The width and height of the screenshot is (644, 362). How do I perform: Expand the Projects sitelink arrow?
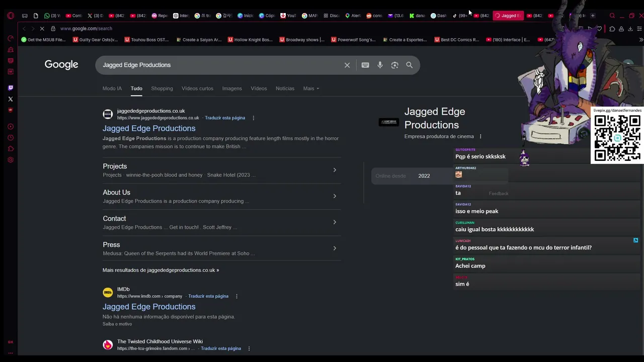click(335, 170)
